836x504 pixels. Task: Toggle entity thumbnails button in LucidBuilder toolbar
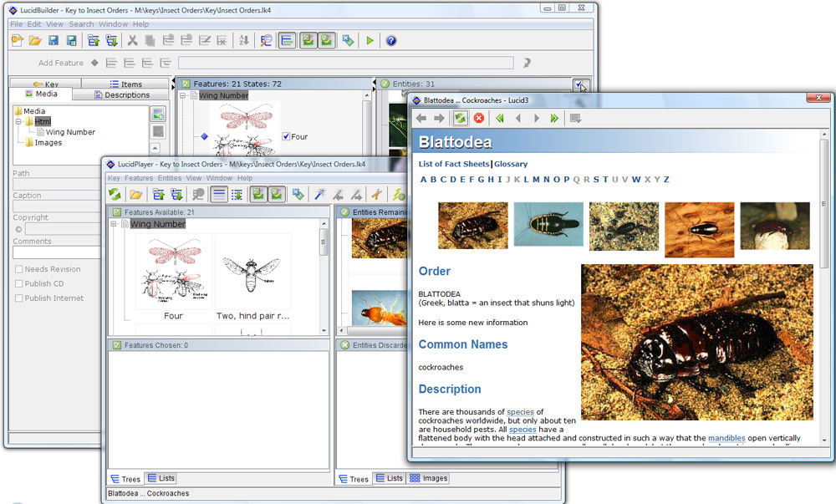326,40
